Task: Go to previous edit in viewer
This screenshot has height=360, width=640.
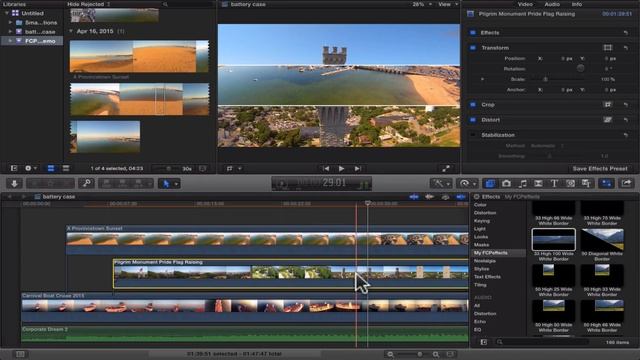Action: point(326,169)
